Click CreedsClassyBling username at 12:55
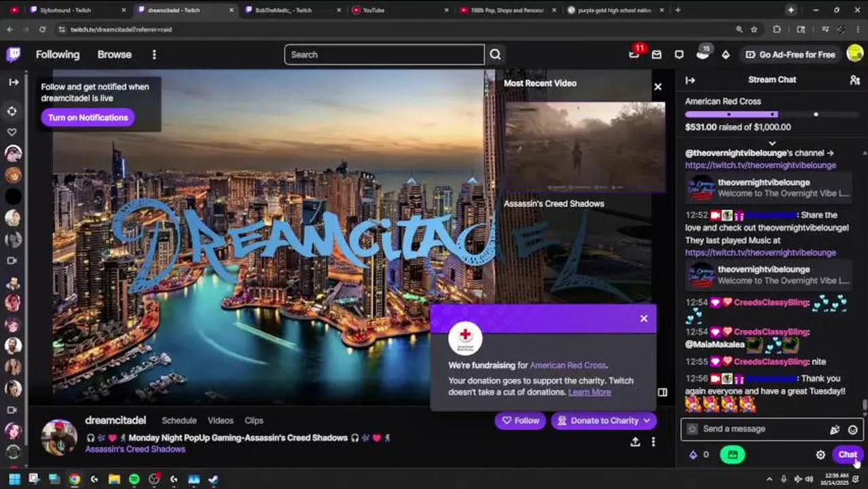The image size is (868, 489). [770, 362]
